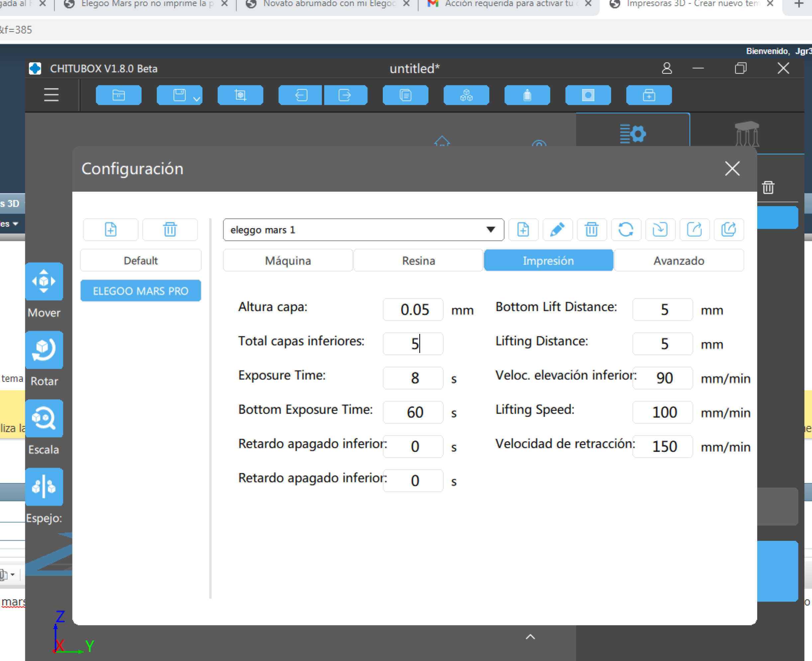Click the open file folder icon
This screenshot has width=812, height=661.
click(x=119, y=95)
